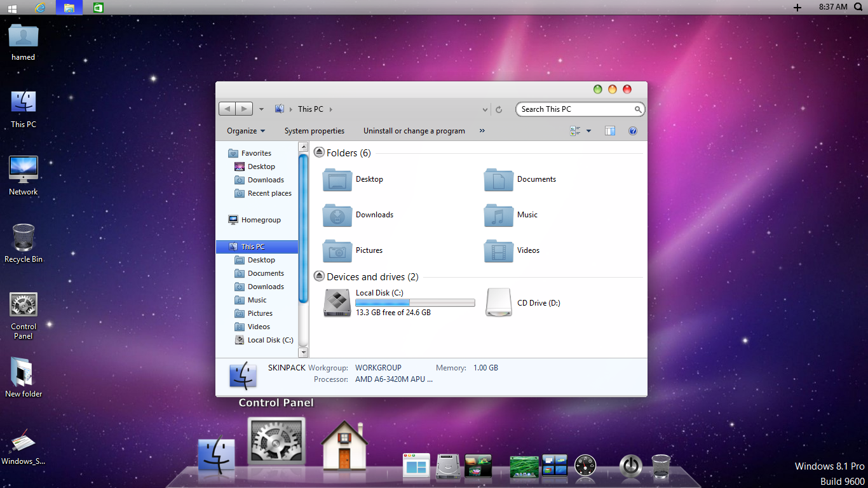Collapse the Devices and drives group
The height and width of the screenshot is (488, 868).
click(320, 276)
